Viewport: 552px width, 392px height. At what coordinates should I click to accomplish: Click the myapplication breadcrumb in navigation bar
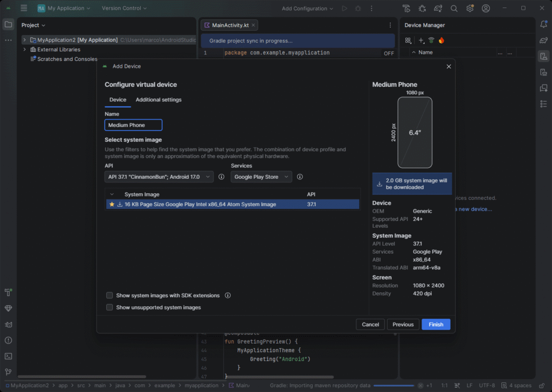point(202,386)
